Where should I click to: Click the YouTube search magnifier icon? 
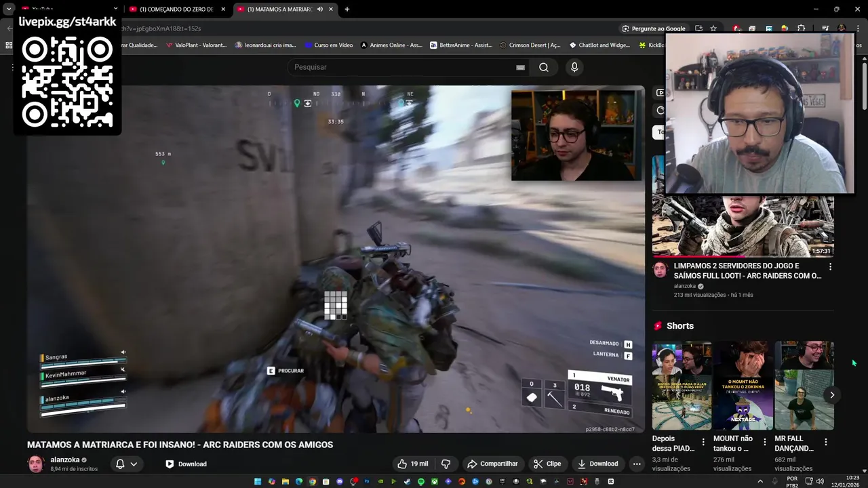544,67
